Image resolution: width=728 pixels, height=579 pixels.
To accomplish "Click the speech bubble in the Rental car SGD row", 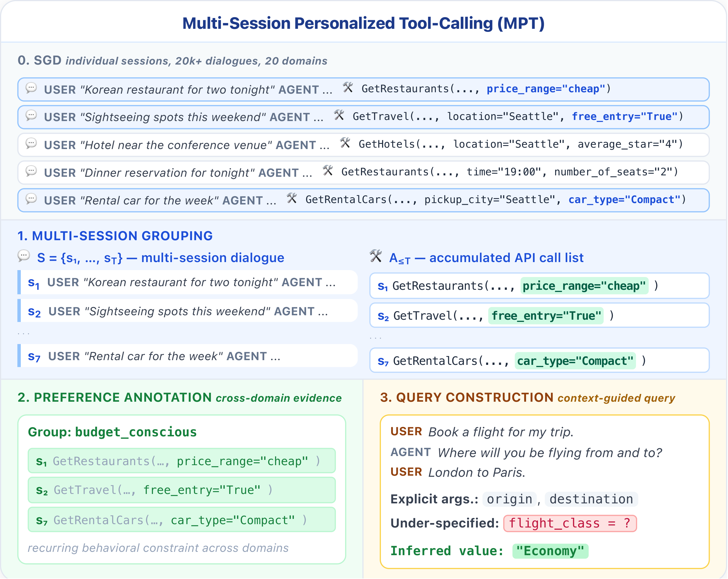I will [x=31, y=199].
